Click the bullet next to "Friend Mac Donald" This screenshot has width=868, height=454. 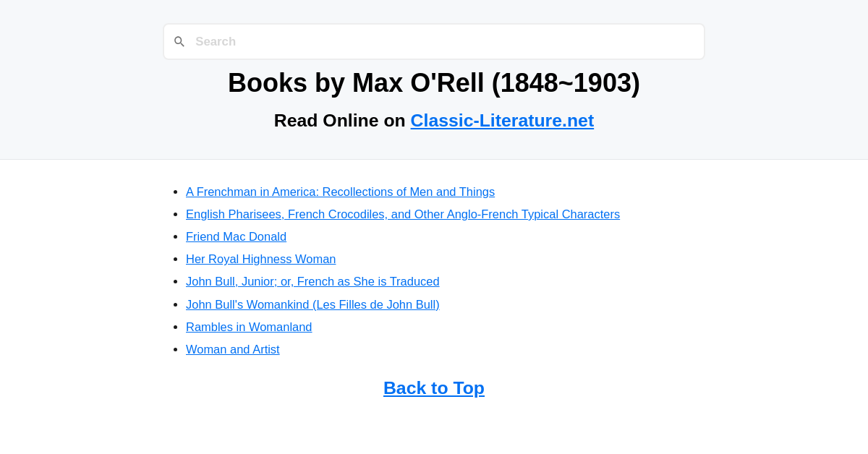(x=176, y=236)
